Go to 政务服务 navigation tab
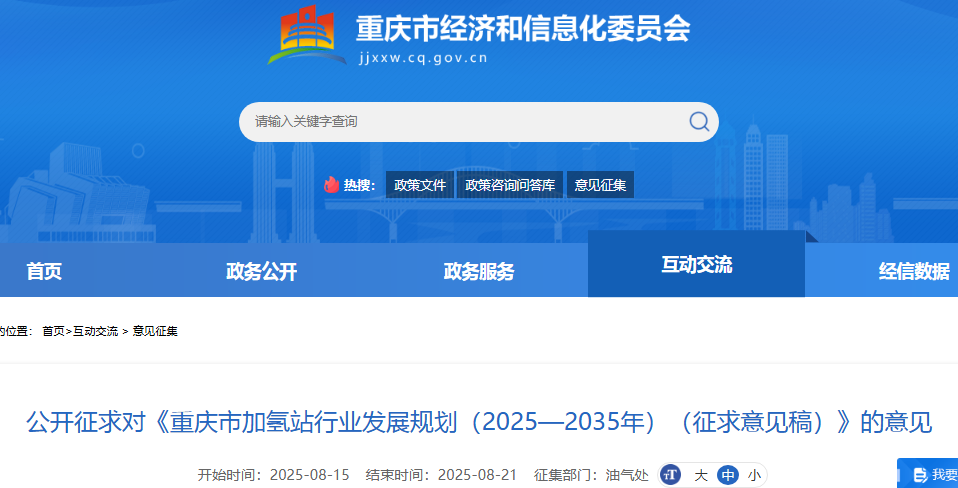The height and width of the screenshot is (488, 958). (x=479, y=271)
